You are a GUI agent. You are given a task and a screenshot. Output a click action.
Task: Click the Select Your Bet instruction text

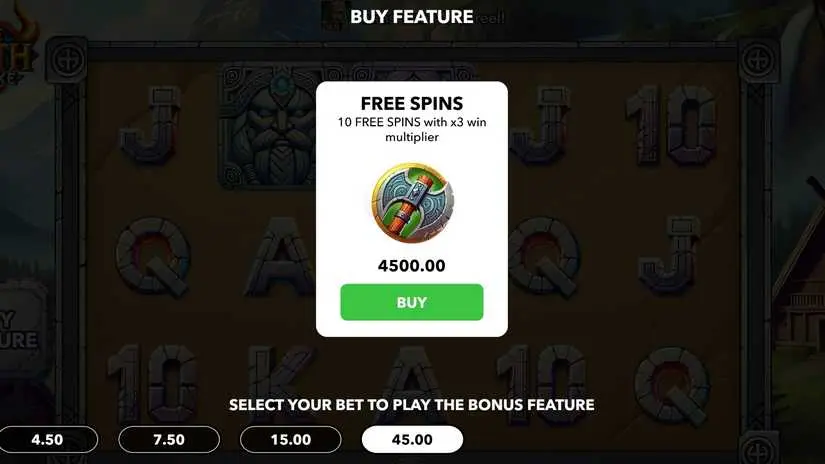pos(412,405)
